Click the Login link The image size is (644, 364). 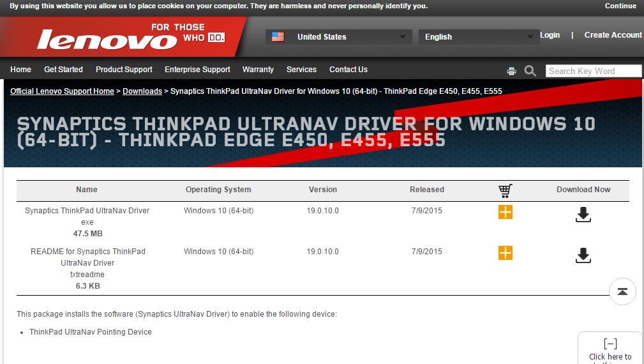tap(550, 35)
